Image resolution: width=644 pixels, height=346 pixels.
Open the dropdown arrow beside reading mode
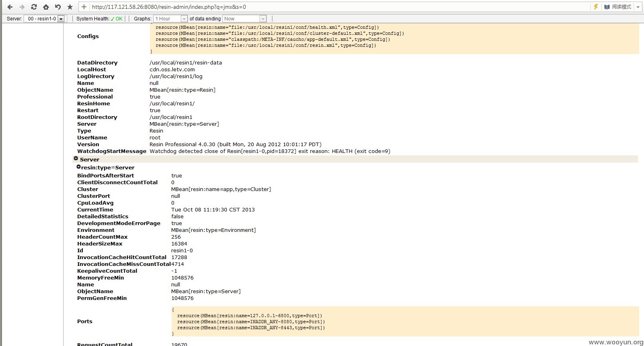click(x=638, y=7)
